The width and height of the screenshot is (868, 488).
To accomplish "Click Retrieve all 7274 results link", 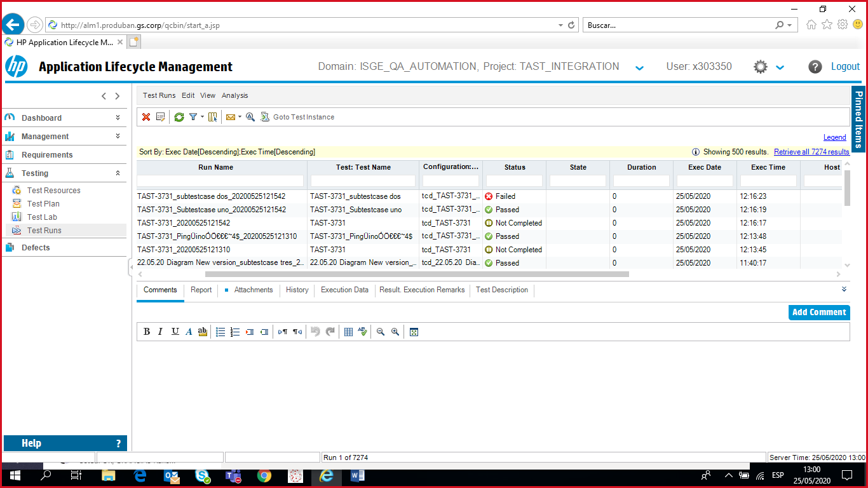I will coord(811,152).
